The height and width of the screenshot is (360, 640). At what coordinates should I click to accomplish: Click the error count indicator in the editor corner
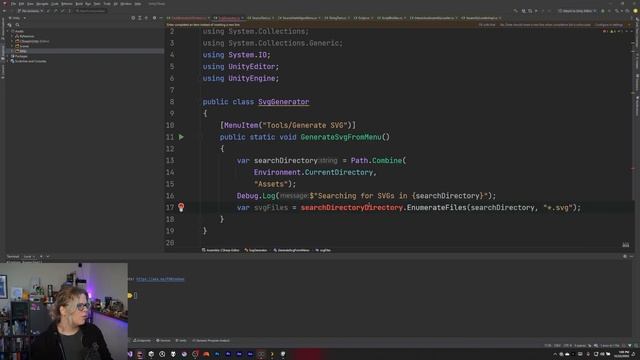[x=605, y=31]
